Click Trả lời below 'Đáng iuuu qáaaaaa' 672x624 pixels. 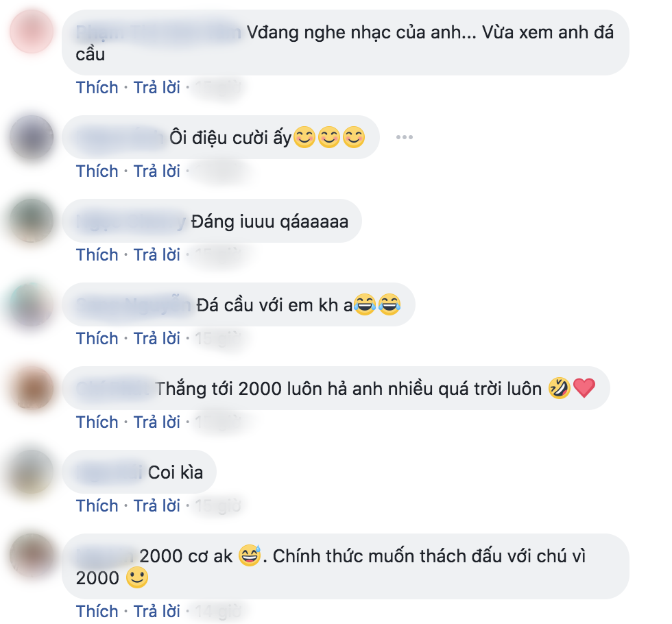pos(157,254)
